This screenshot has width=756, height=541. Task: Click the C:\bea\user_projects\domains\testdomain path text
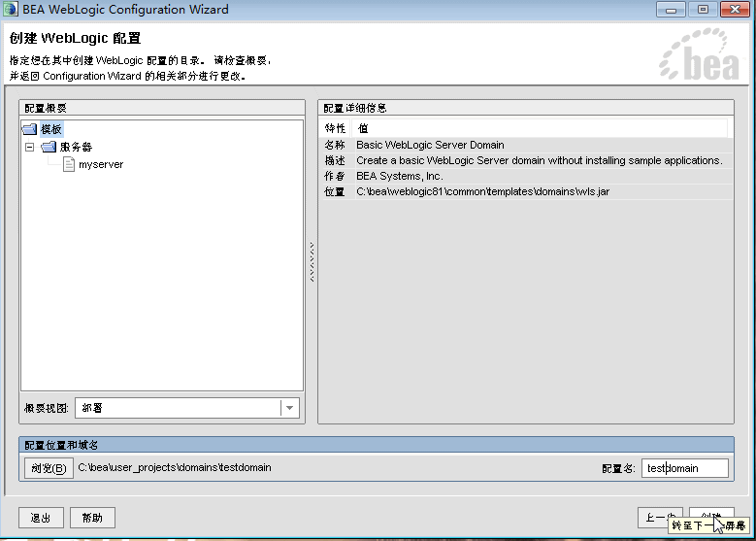pos(175,467)
